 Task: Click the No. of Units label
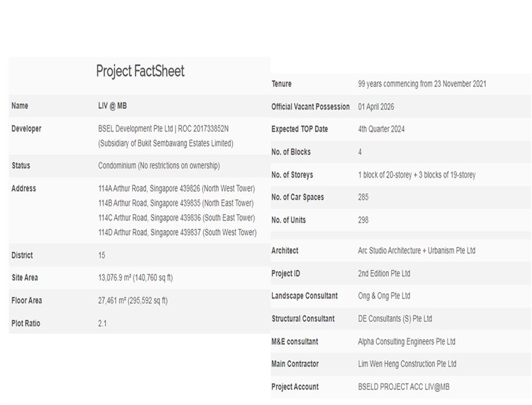(x=288, y=220)
